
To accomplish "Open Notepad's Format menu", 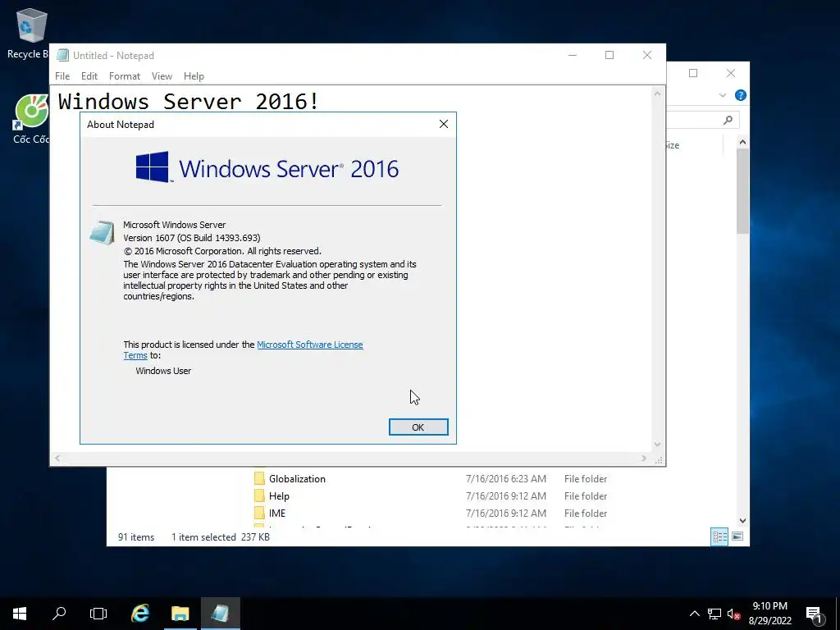I will (x=125, y=76).
